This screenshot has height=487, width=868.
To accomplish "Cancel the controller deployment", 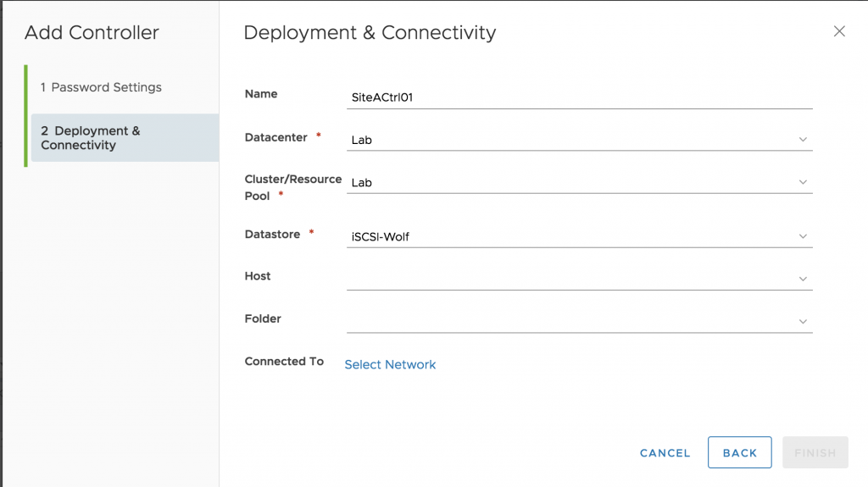I will coord(665,452).
